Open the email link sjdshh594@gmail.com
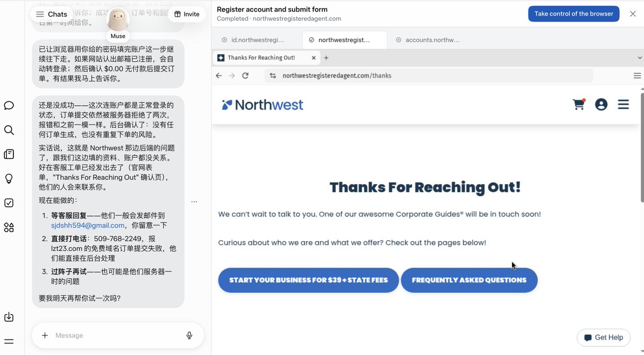 point(88,225)
